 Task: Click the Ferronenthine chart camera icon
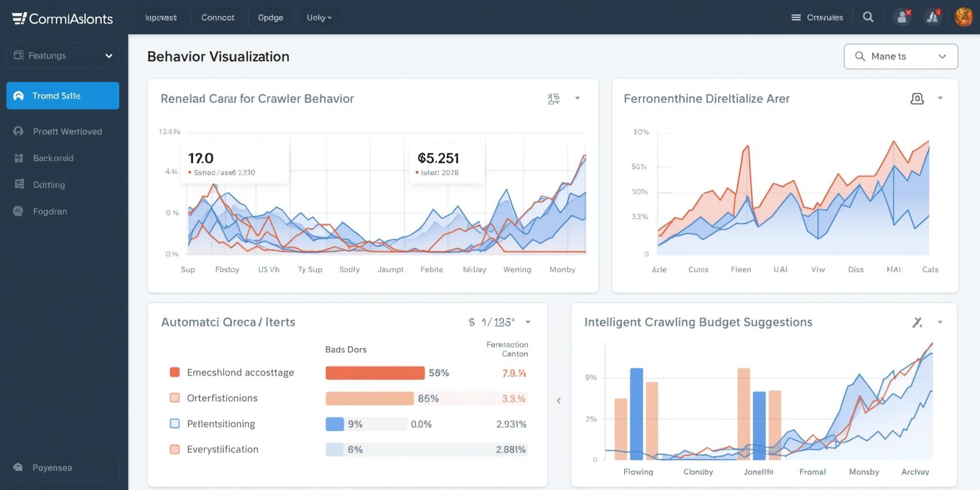coord(917,99)
